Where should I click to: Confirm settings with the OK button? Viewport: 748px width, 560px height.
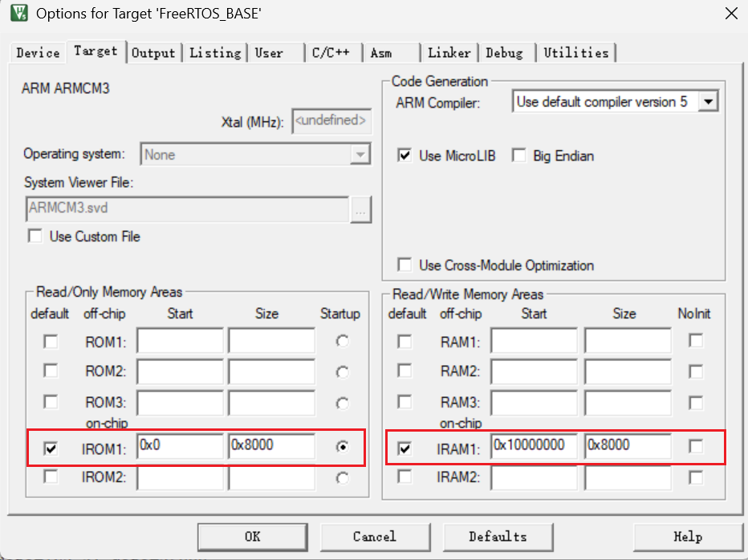coord(253,537)
